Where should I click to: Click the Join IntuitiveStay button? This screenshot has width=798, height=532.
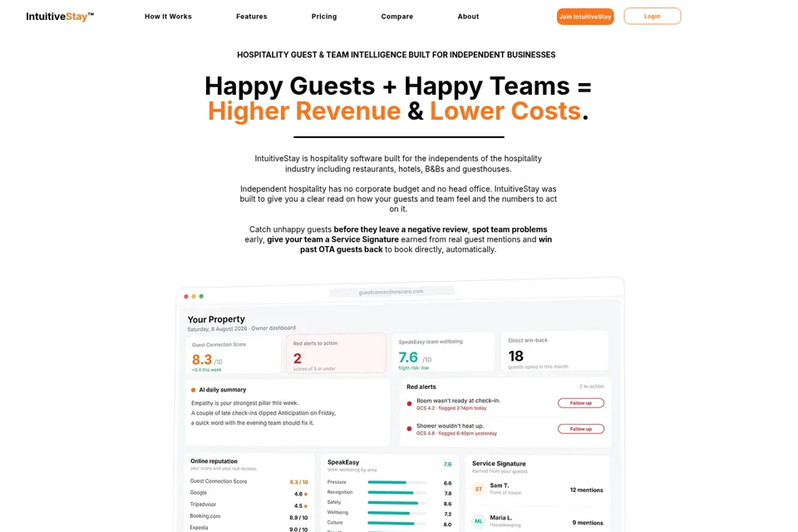point(585,17)
